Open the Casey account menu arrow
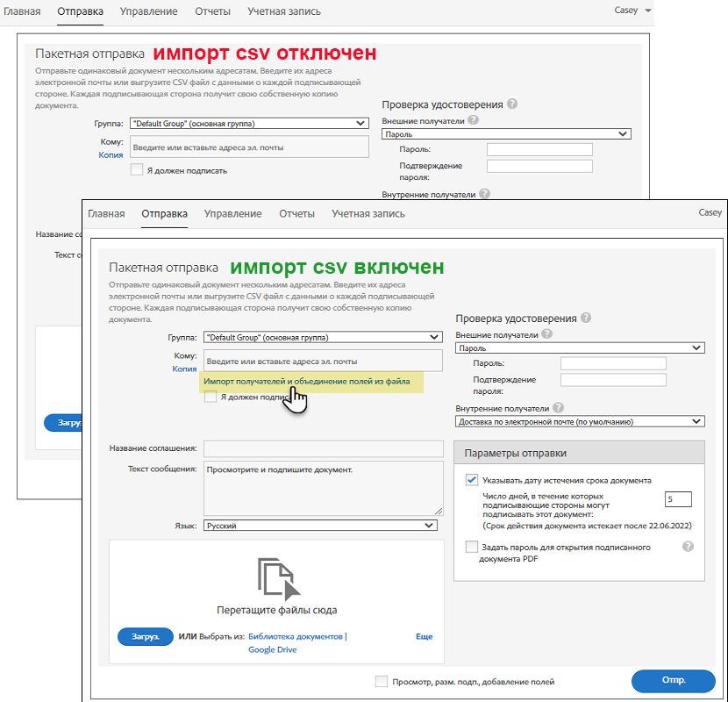Viewport: 728px width, 702px height. [x=646, y=11]
